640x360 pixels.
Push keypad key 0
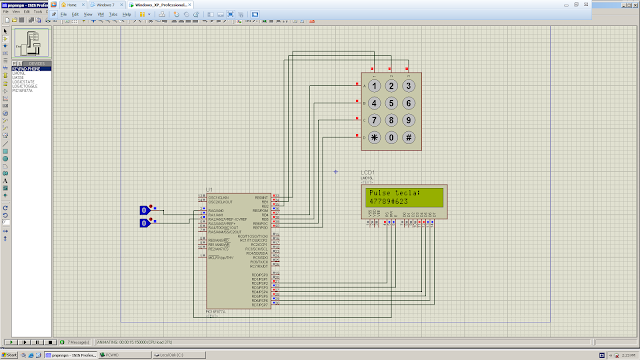391,138
